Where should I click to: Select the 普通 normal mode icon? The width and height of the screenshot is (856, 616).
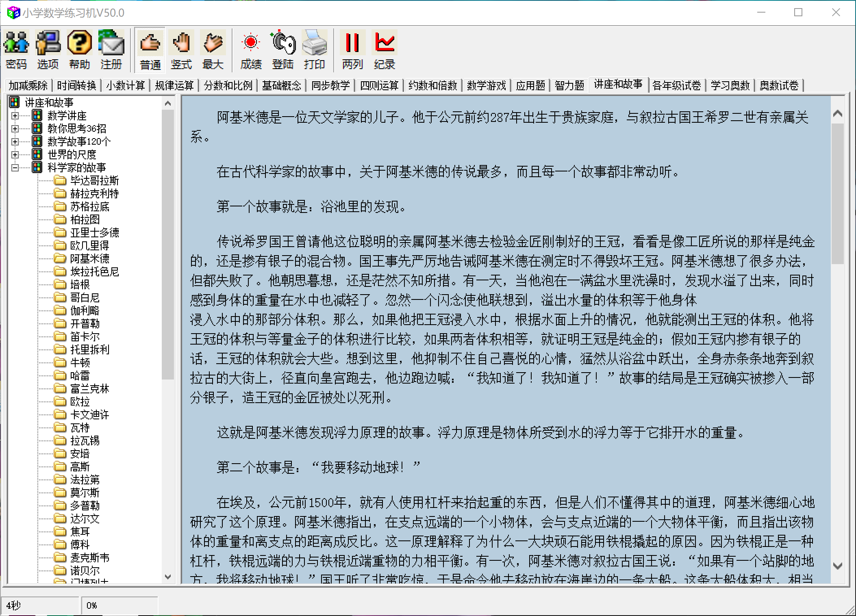150,50
